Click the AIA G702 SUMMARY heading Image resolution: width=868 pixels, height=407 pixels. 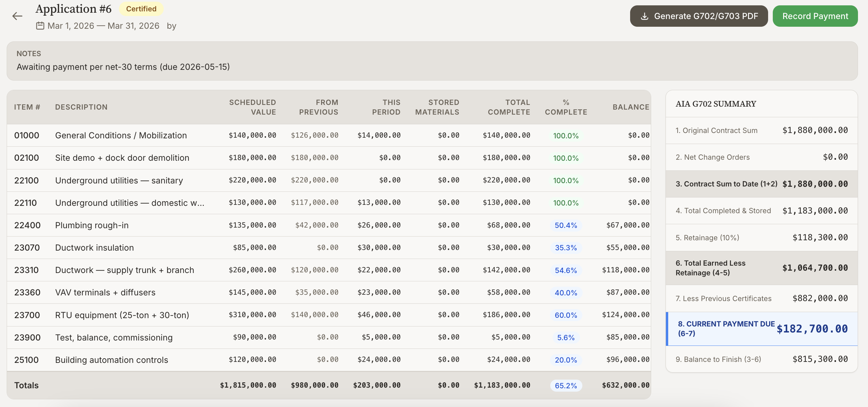(x=716, y=104)
